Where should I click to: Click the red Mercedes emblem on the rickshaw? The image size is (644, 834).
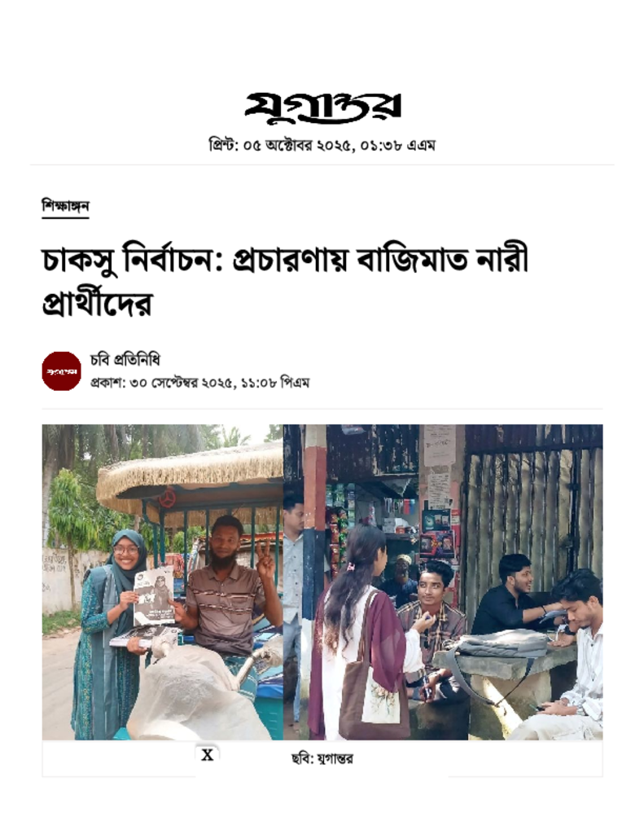(x=168, y=498)
